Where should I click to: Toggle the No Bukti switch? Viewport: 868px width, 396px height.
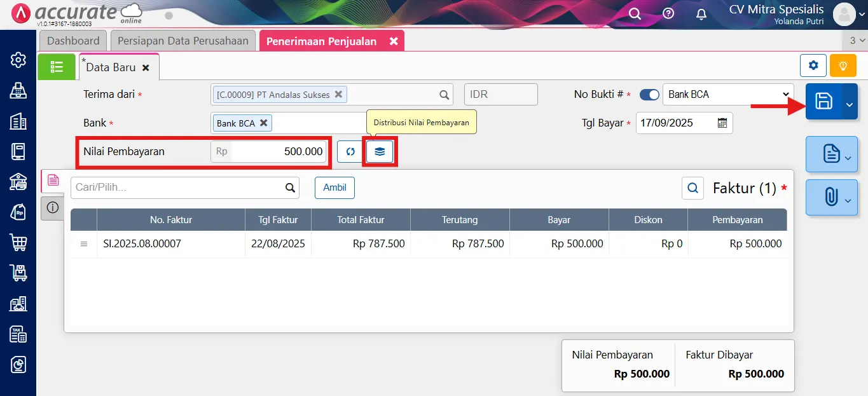pyautogui.click(x=649, y=93)
